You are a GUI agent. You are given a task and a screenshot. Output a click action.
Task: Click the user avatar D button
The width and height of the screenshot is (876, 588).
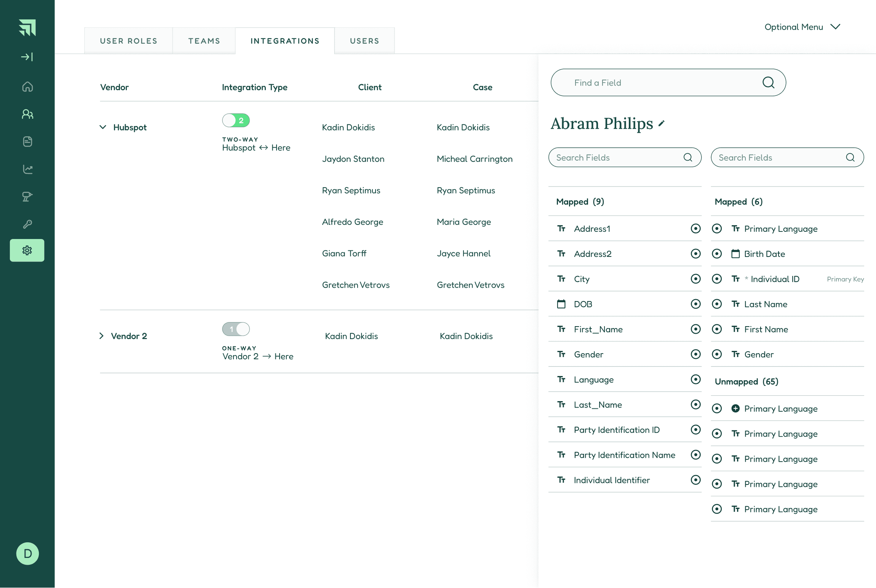[27, 553]
